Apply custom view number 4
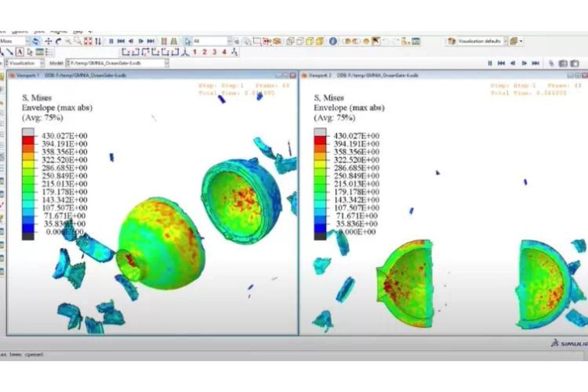Image resolution: width=588 pixels, height=392 pixels. tap(224, 52)
